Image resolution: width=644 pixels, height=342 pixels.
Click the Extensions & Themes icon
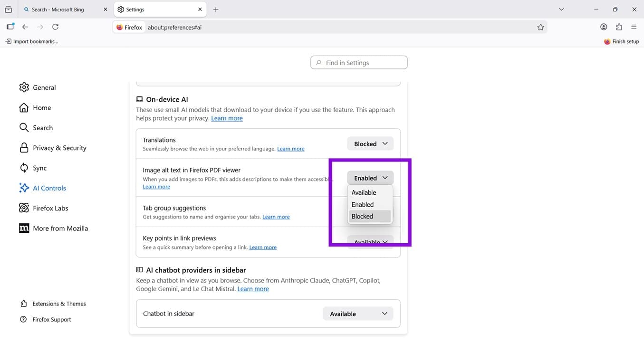24,304
